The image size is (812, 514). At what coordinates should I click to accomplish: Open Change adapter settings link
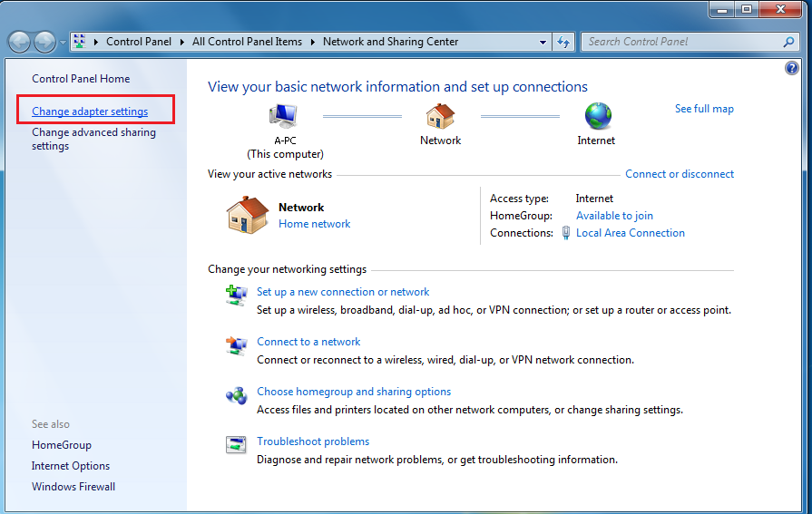click(90, 112)
